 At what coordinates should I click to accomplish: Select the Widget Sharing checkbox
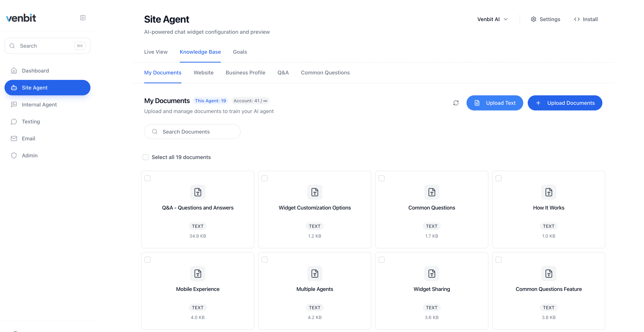coord(382,260)
